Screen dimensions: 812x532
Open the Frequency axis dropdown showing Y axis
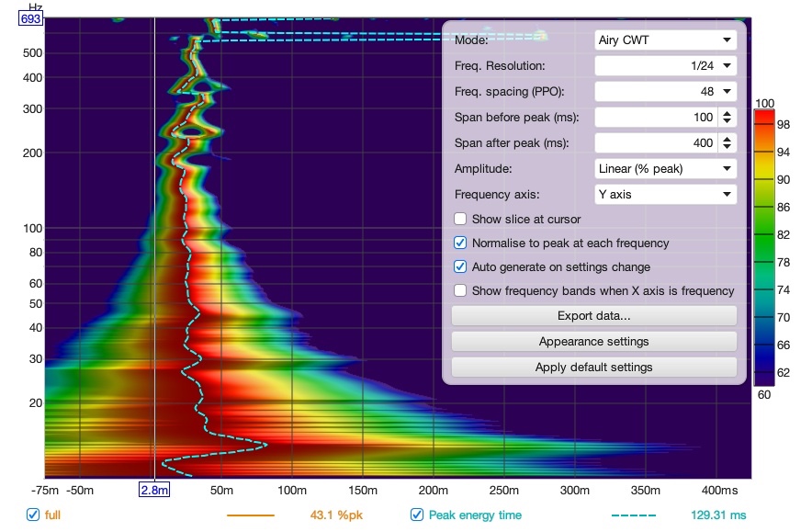pyautogui.click(x=665, y=195)
